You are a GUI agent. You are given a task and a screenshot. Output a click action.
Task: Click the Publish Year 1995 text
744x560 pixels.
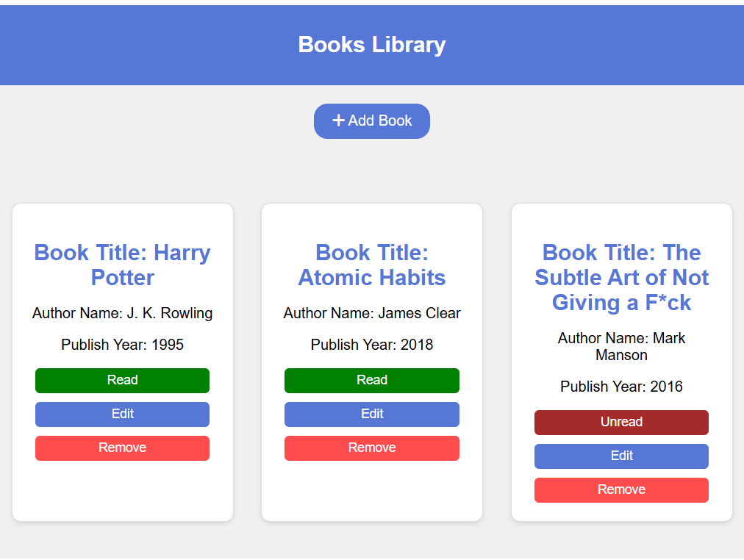click(122, 345)
